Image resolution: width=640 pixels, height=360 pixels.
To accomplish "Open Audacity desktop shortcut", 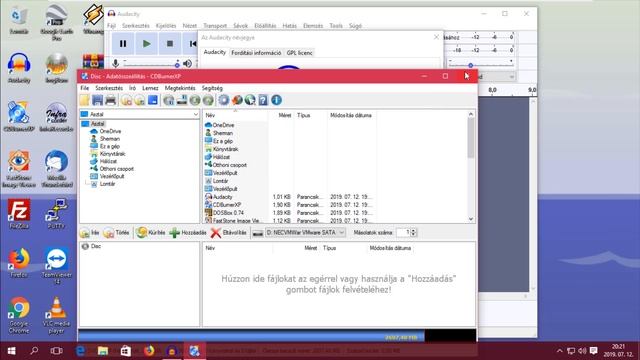I will click(19, 68).
